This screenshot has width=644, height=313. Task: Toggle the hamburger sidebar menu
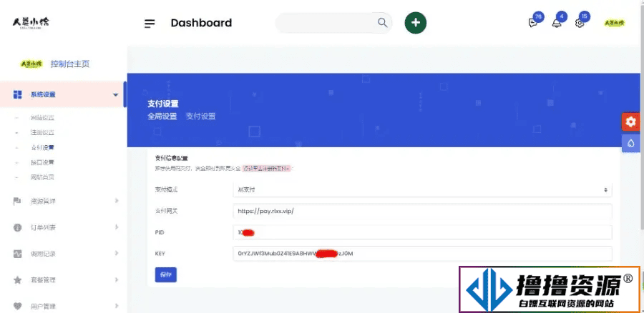tap(150, 24)
